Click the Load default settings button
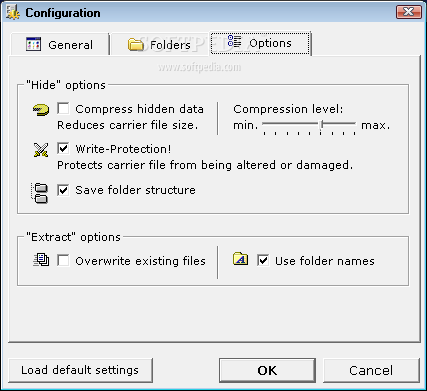Image resolution: width=427 pixels, height=391 pixels. pyautogui.click(x=80, y=370)
